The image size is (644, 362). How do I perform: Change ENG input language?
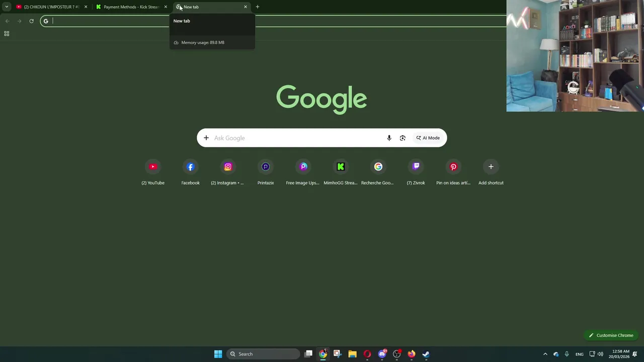point(580,354)
